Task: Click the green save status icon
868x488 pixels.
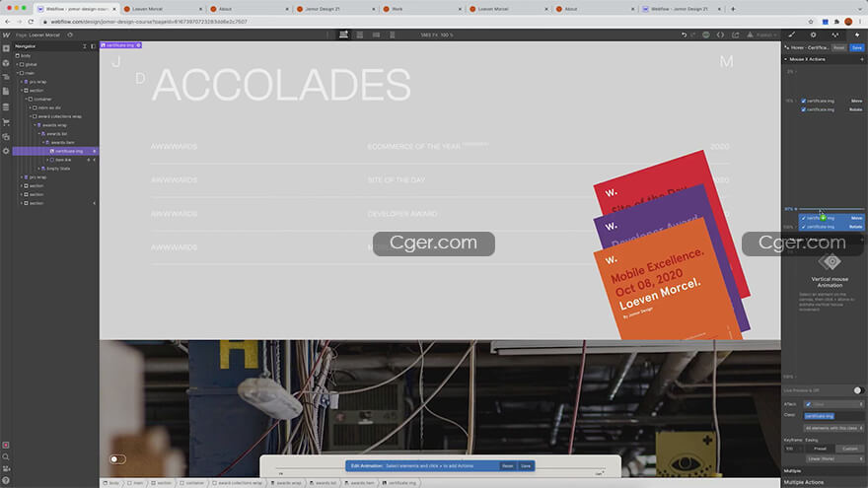Action: (706, 35)
